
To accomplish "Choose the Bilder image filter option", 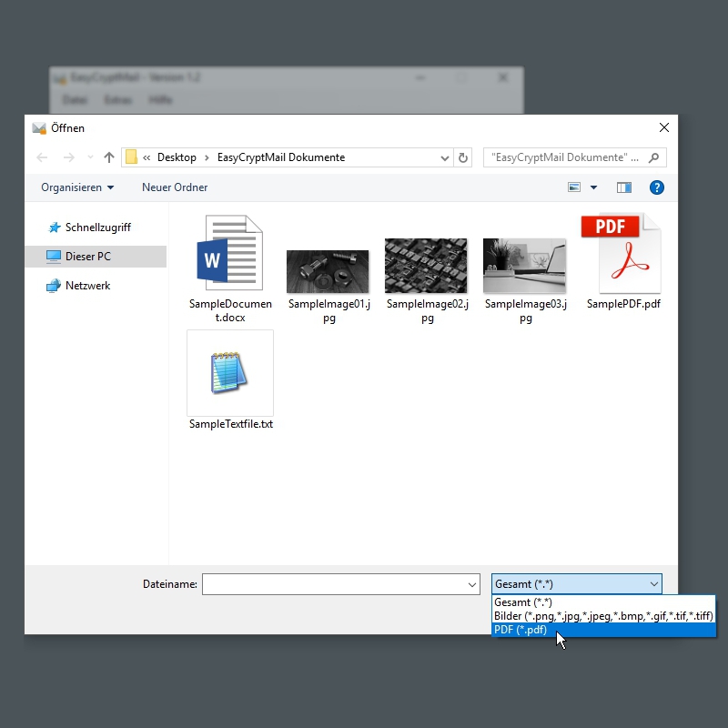I will coord(603,616).
